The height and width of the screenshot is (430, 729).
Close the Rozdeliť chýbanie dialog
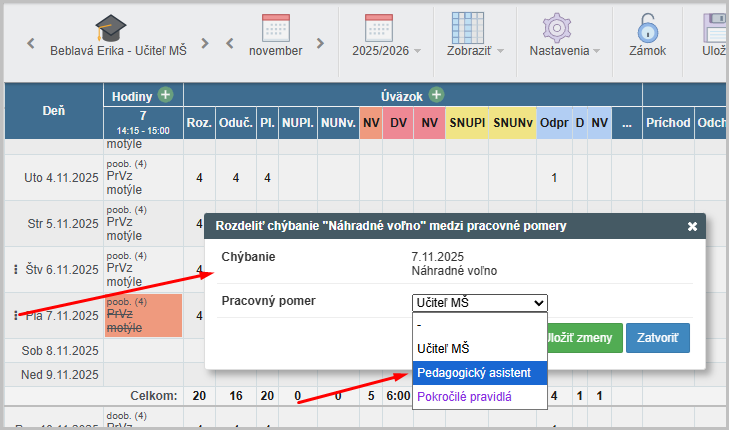[x=692, y=226]
